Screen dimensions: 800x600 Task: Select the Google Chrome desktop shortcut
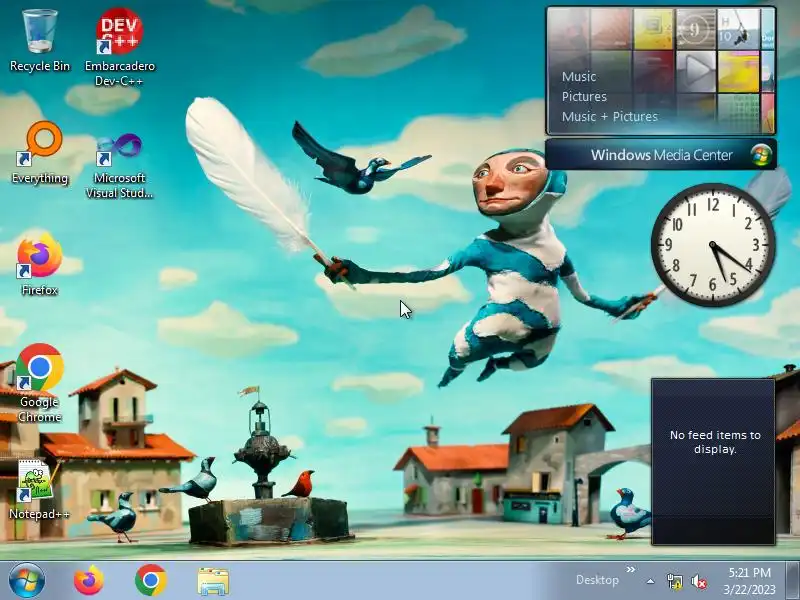point(40,383)
